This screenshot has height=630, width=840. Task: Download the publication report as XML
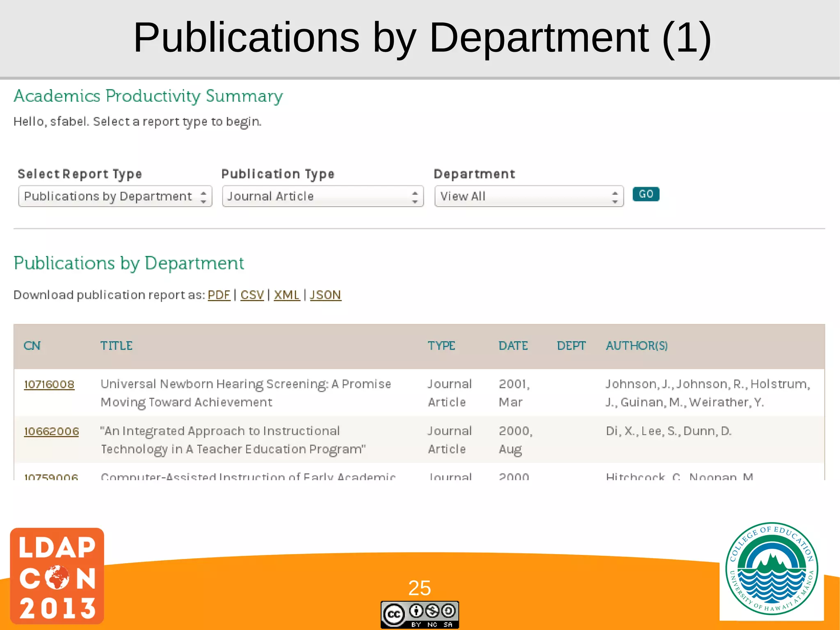(x=287, y=295)
